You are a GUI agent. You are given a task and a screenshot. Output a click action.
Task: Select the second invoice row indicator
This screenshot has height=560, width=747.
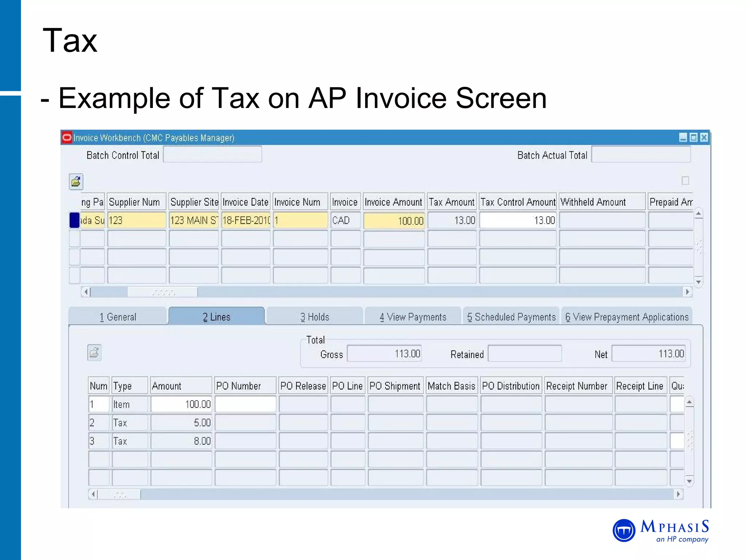coord(74,239)
